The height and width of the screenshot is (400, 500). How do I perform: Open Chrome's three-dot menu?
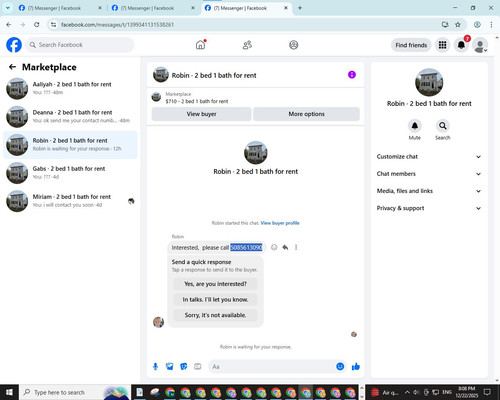click(x=491, y=25)
